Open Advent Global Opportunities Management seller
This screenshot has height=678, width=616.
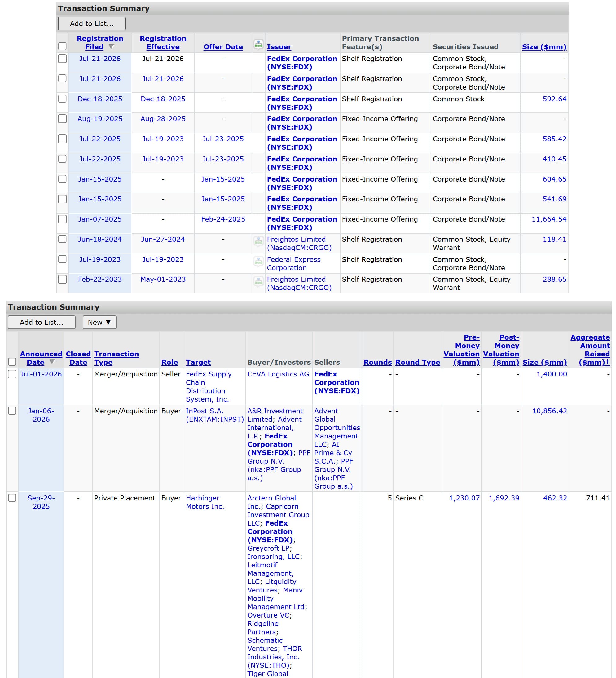coord(337,427)
